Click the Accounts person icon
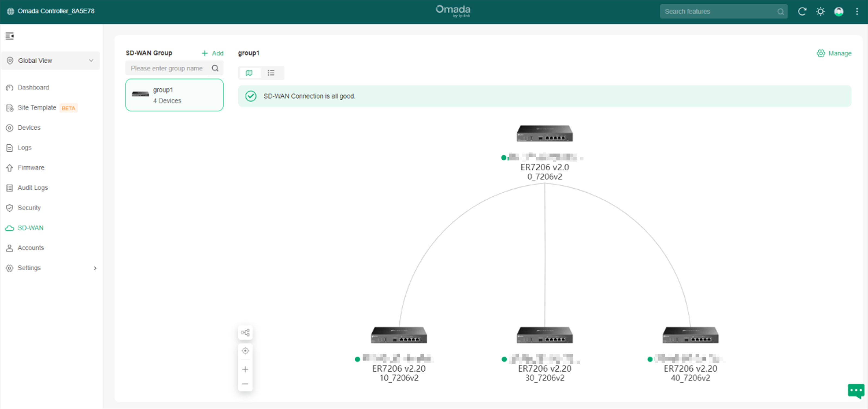 10,248
